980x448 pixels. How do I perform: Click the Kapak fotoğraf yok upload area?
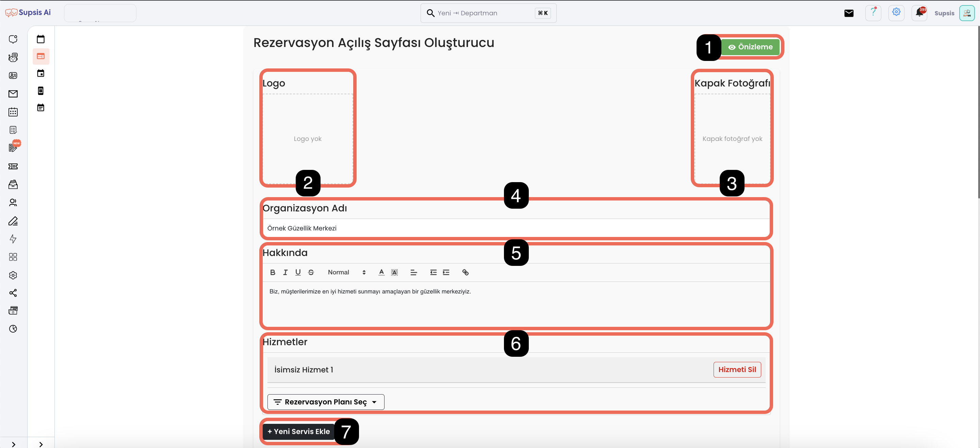click(x=732, y=139)
